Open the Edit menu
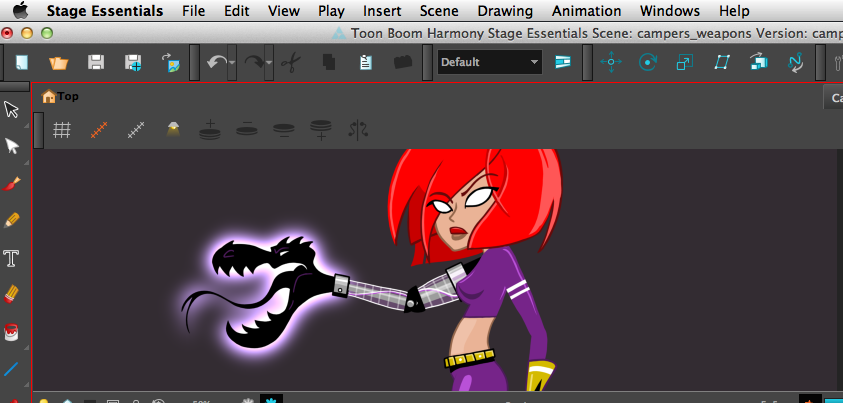The image size is (843, 403). 237,11
